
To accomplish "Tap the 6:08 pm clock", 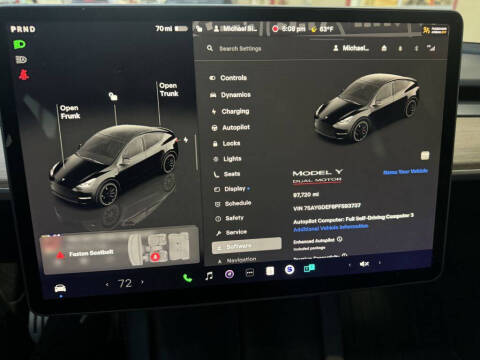I will (x=293, y=29).
